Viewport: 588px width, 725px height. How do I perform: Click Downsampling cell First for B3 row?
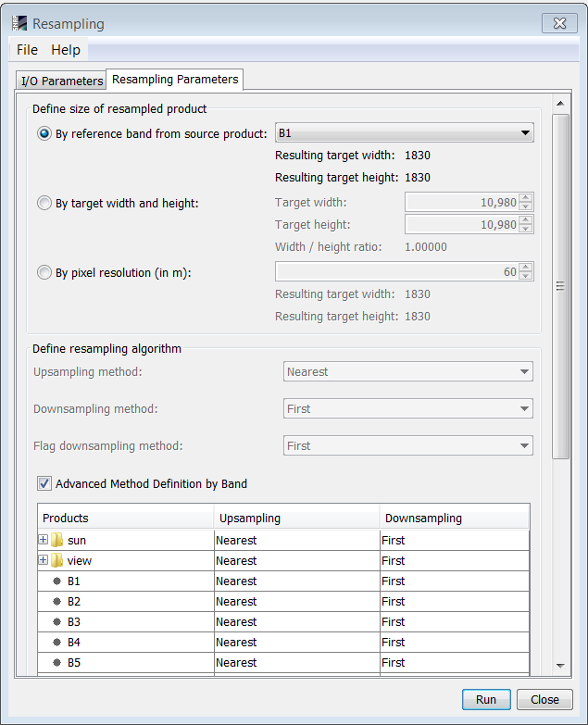[x=455, y=621]
